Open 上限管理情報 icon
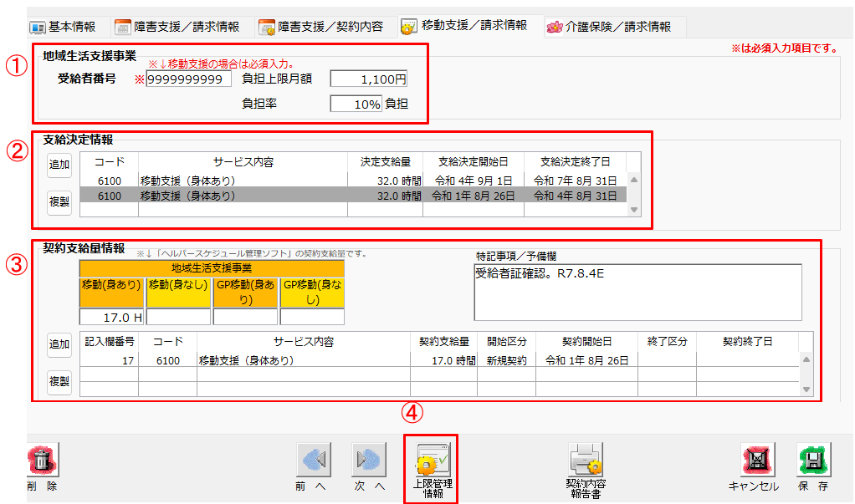This screenshot has height=504, width=855. [430, 461]
